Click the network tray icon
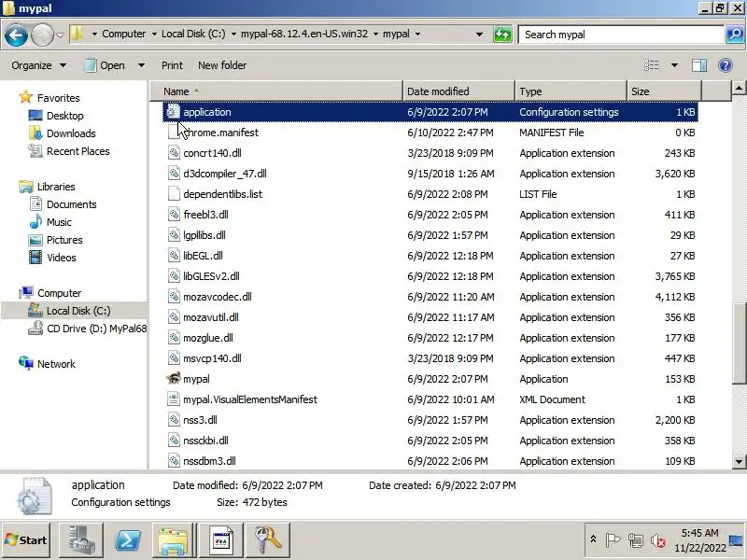This screenshot has height=560, width=747. [635, 540]
